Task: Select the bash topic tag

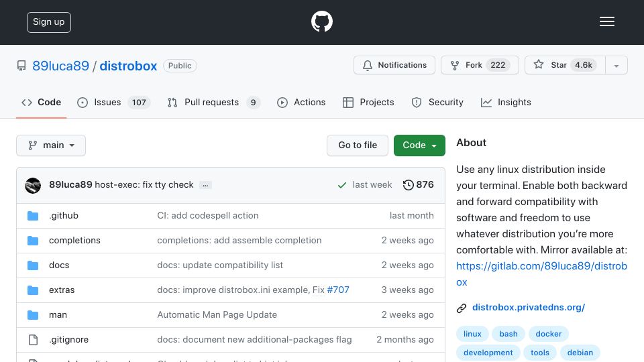Action: 508,334
